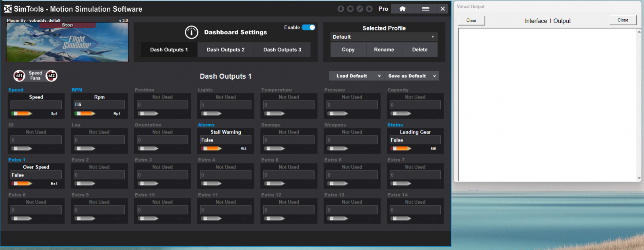The width and height of the screenshot is (644, 250).
Task: Click the pencil icon under Extra 2
Action: coord(85,184)
